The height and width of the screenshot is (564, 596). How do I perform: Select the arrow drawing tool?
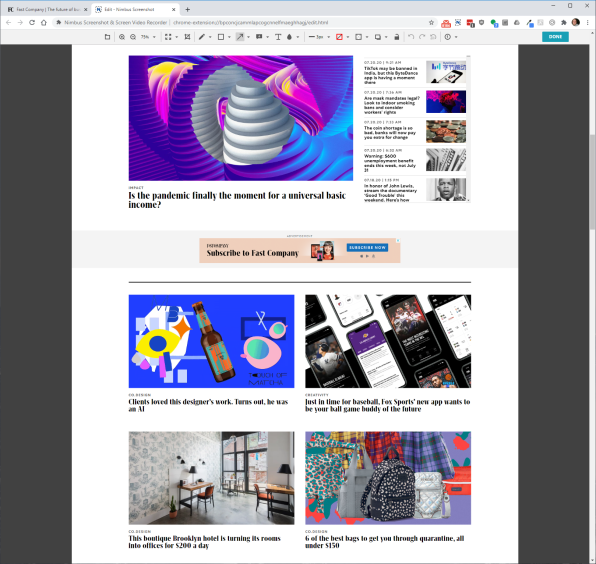coord(240,37)
